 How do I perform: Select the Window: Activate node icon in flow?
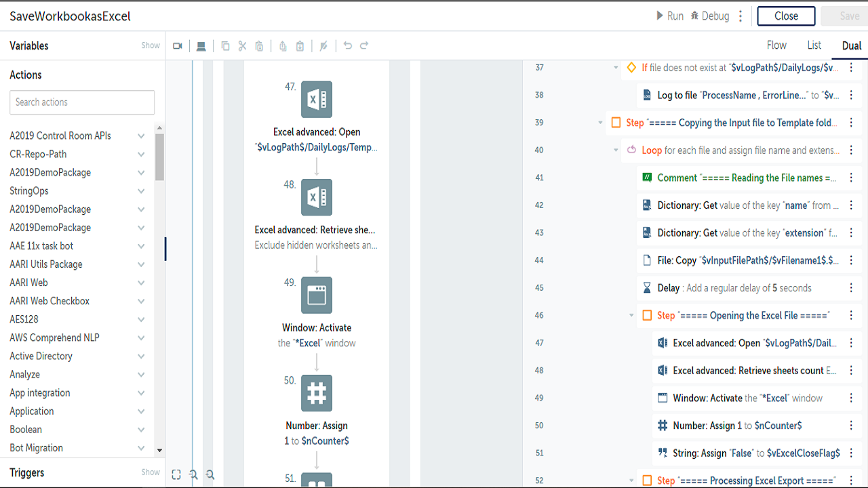pos(317,296)
